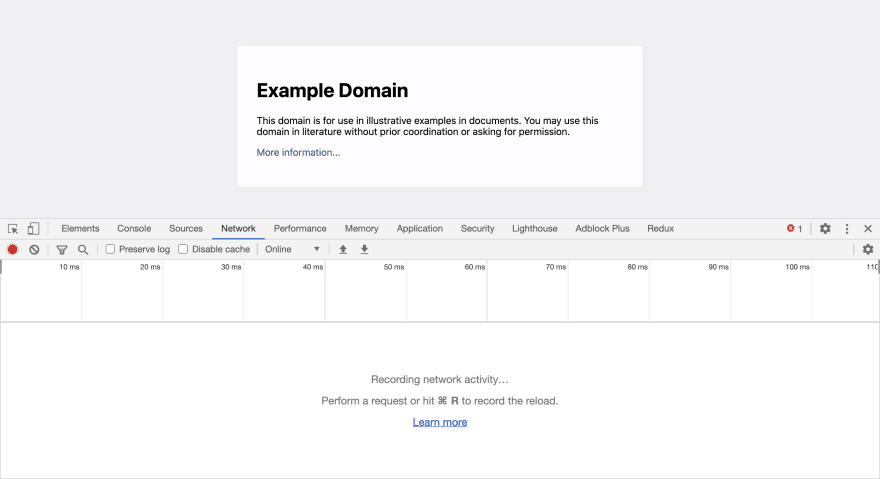The height and width of the screenshot is (479, 880).
Task: Open the Redux tab
Action: (x=661, y=229)
